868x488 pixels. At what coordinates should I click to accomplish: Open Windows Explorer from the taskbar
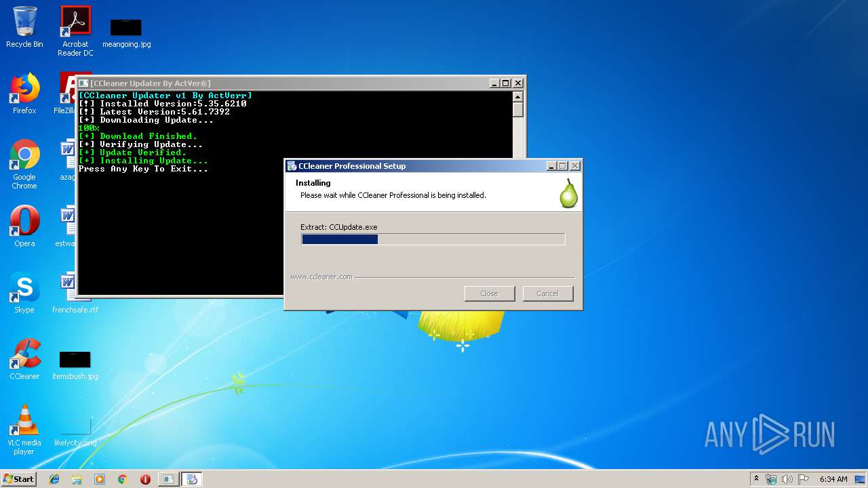77,479
